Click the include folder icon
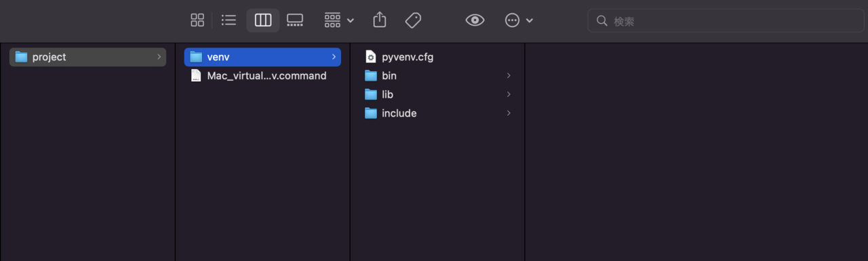 [x=370, y=113]
